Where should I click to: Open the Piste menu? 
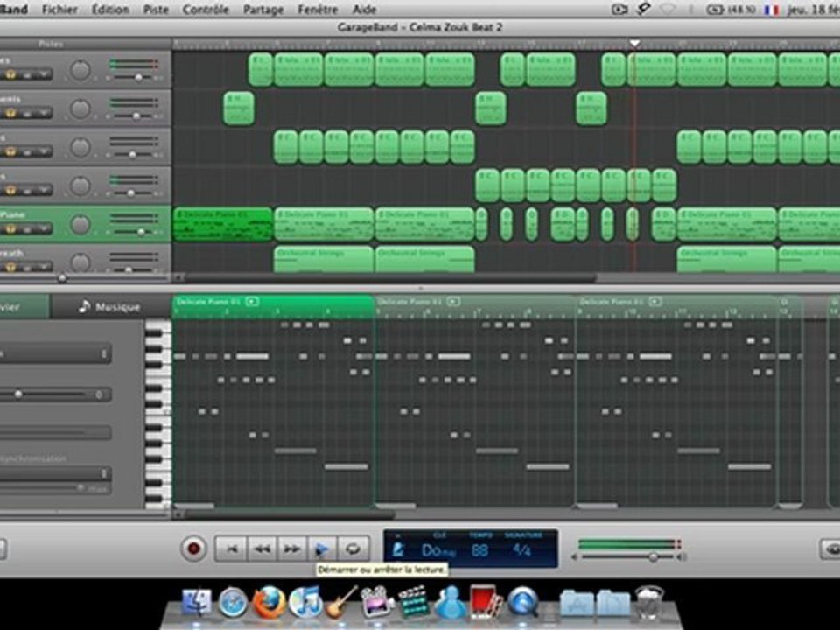156,9
